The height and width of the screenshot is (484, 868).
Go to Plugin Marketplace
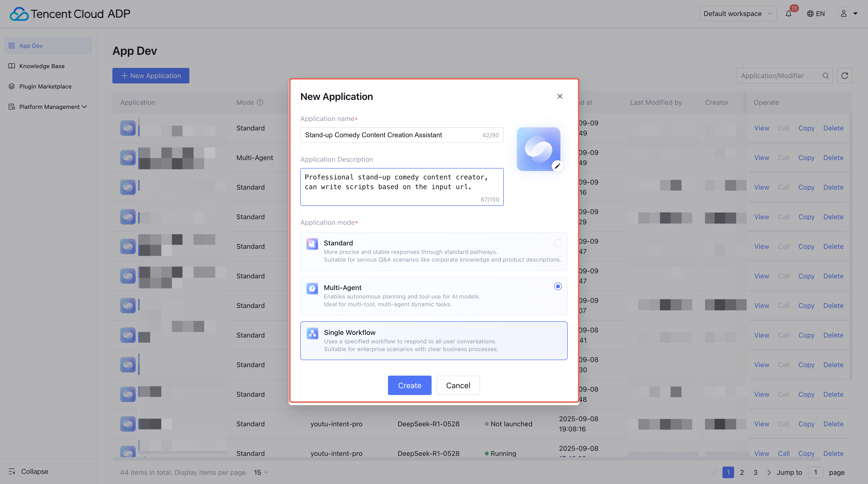[x=45, y=86]
